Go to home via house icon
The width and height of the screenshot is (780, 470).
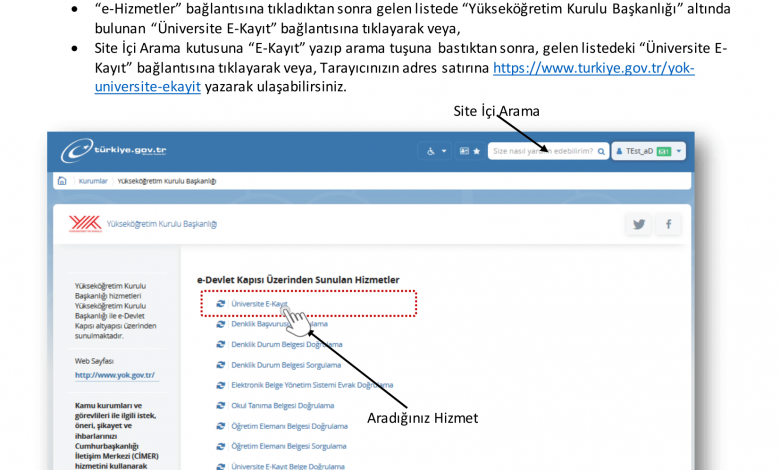(x=62, y=181)
